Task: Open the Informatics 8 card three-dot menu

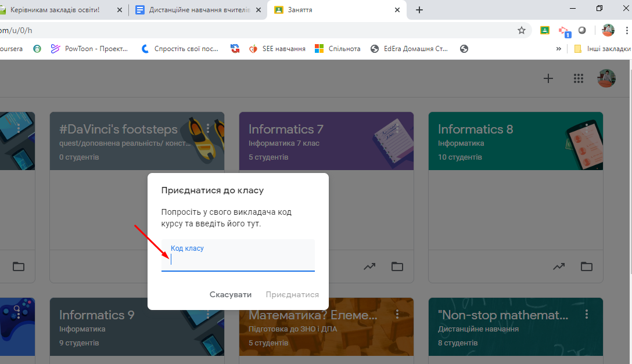Action: (x=587, y=128)
